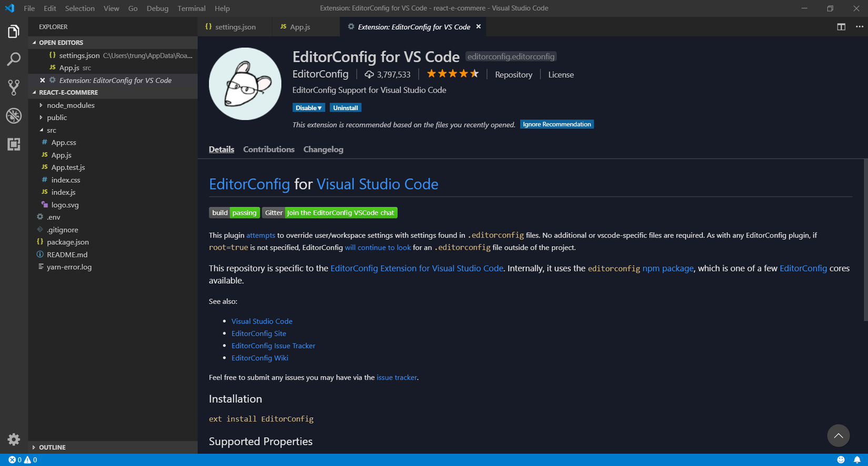
Task: Open the Repository link
Action: (x=513, y=75)
